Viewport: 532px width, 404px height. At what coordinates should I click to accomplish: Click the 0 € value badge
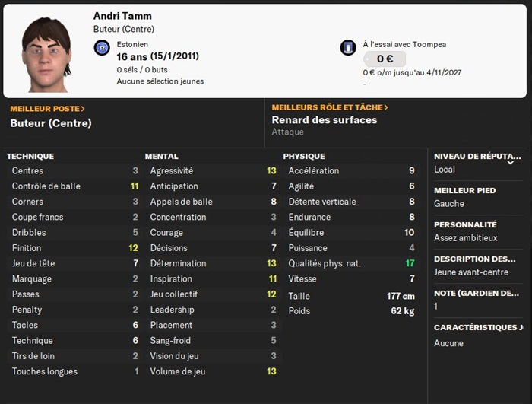pos(383,59)
